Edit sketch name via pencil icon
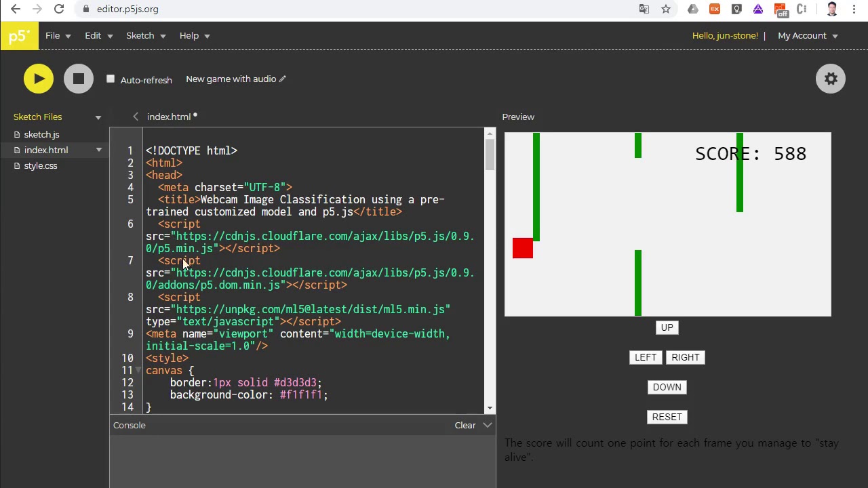This screenshot has height=488, width=868. [283, 79]
